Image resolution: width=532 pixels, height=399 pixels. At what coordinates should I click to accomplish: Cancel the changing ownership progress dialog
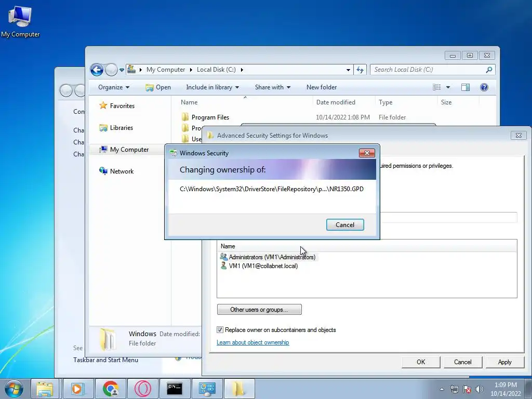[345, 224]
